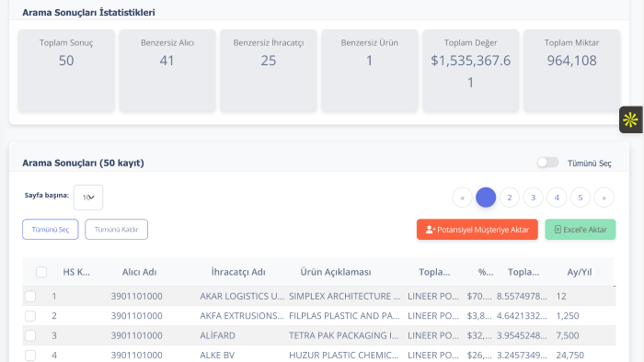Click the ALİFARD cell
The image size is (644, 362).
pyautogui.click(x=217, y=335)
